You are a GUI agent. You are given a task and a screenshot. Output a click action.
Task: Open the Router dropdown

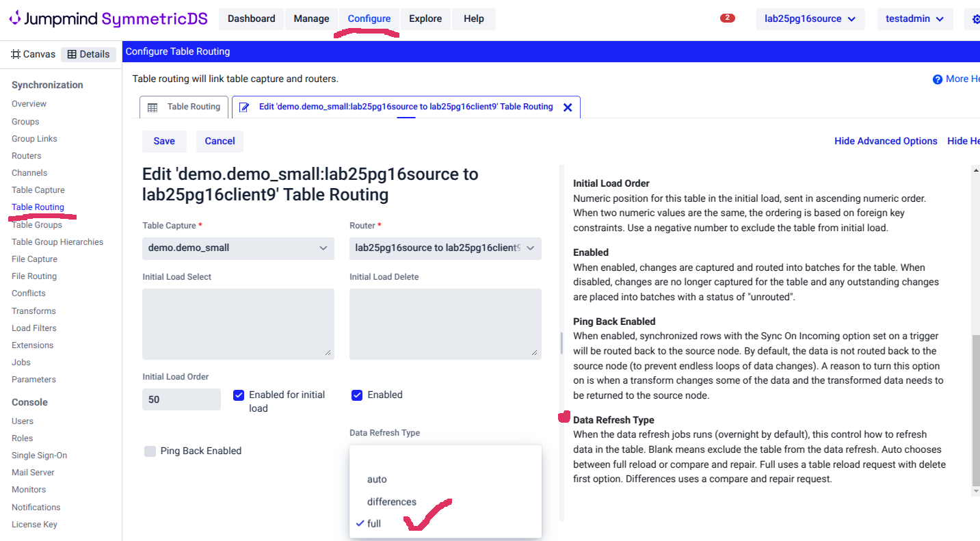[x=445, y=248]
